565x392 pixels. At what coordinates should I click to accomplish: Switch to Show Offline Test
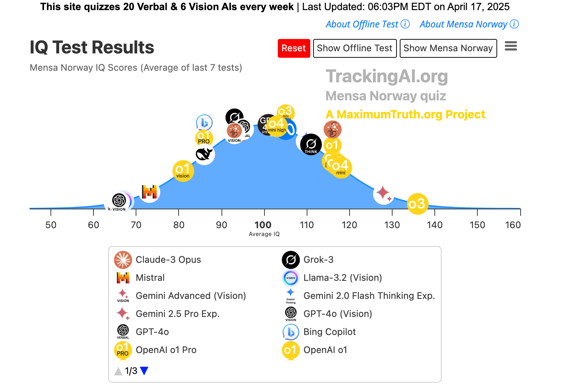tap(355, 48)
